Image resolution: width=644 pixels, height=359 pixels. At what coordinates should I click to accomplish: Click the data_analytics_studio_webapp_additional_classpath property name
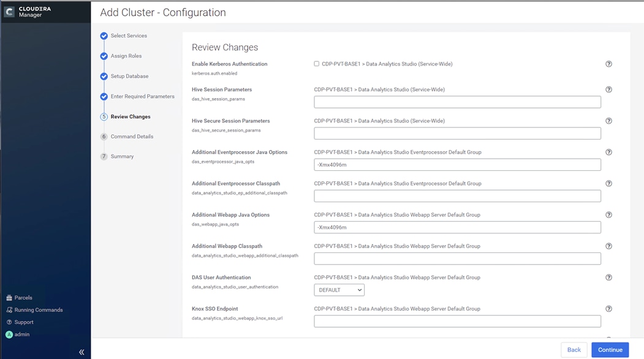pos(244,255)
